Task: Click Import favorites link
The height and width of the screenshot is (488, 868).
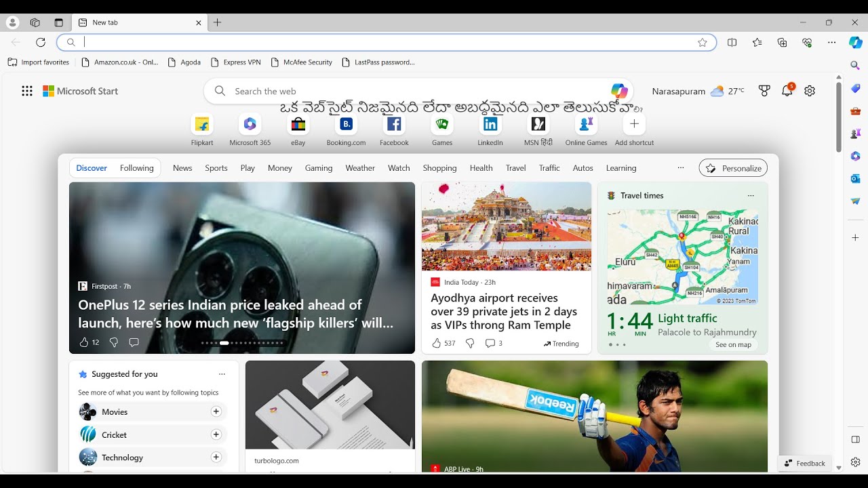Action: coord(39,62)
